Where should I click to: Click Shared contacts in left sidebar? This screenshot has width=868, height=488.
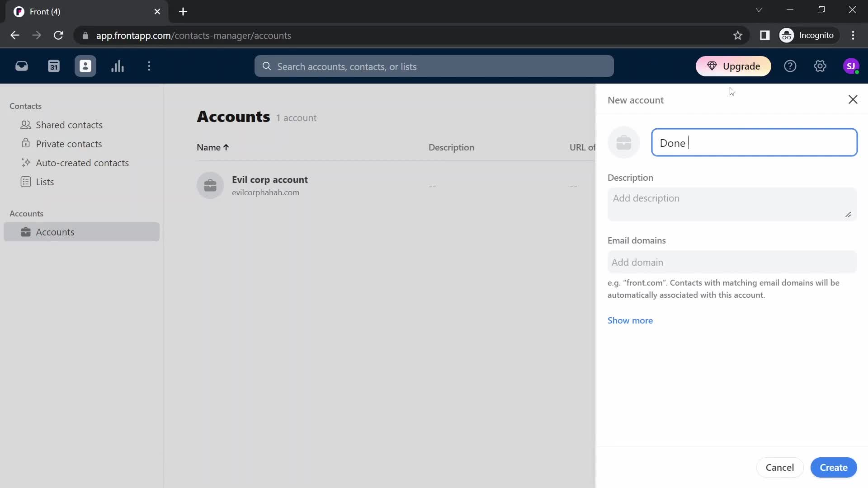pos(69,125)
